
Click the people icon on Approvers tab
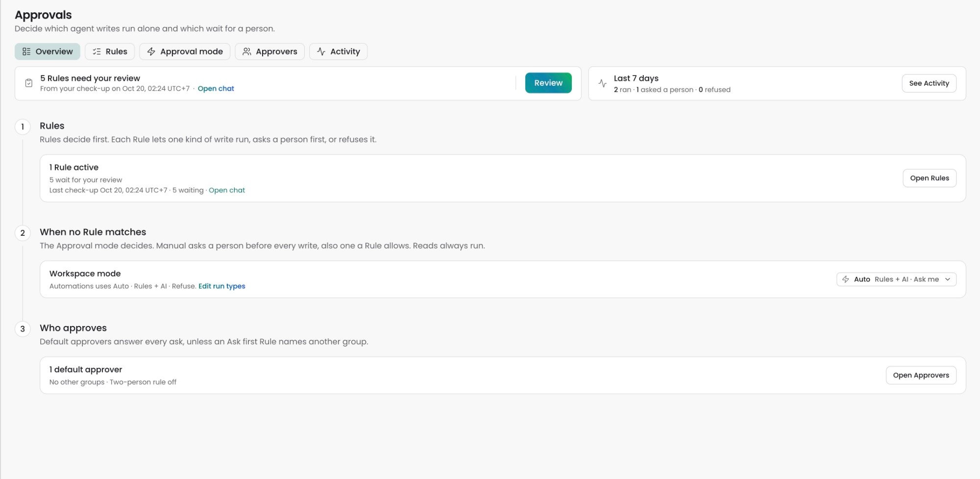(247, 51)
